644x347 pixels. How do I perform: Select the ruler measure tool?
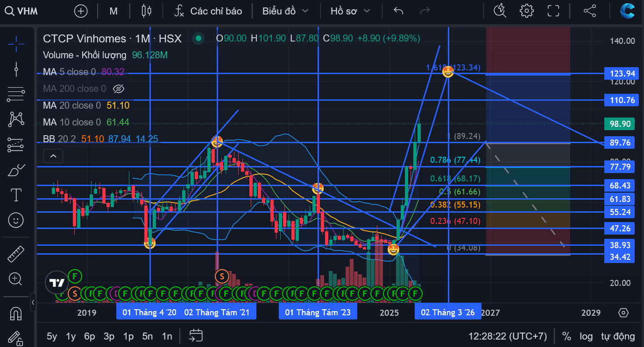[16, 254]
